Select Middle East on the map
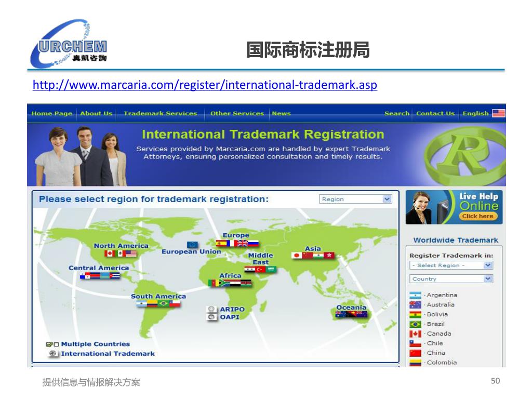The width and height of the screenshot is (532, 399). coord(261,259)
